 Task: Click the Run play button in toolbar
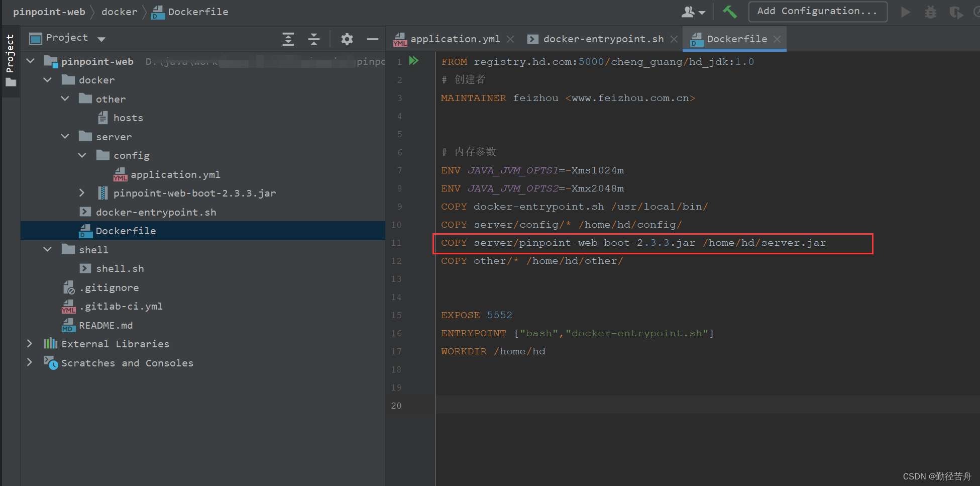pyautogui.click(x=906, y=12)
